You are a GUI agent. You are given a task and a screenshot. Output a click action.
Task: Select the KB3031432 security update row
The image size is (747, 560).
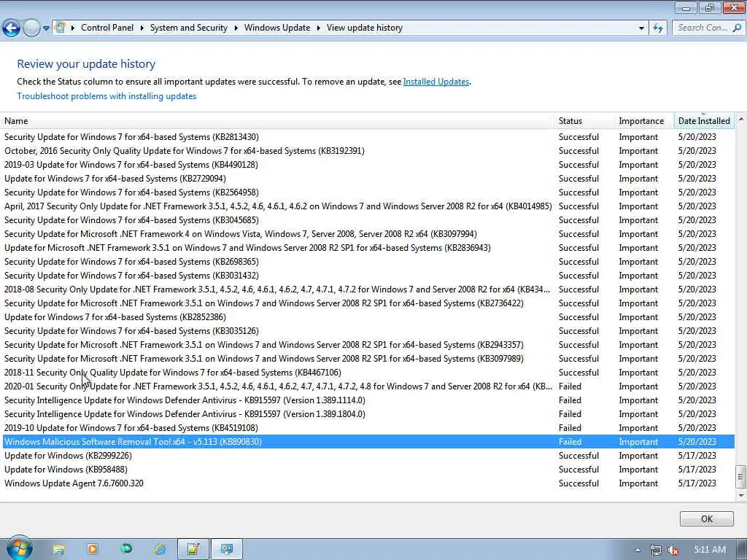coord(368,275)
